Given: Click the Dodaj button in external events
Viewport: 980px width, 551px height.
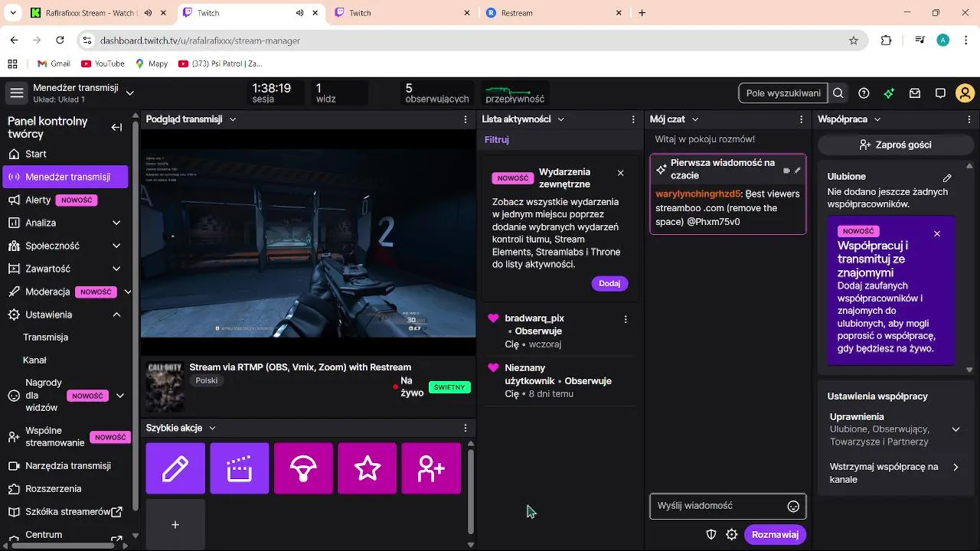Looking at the screenshot, I should [609, 283].
